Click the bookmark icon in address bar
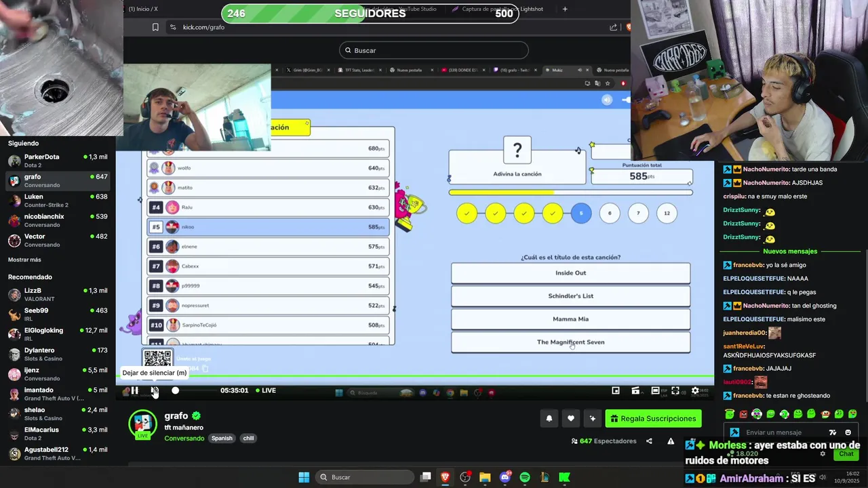Screen dimensions: 868x488 [155, 27]
